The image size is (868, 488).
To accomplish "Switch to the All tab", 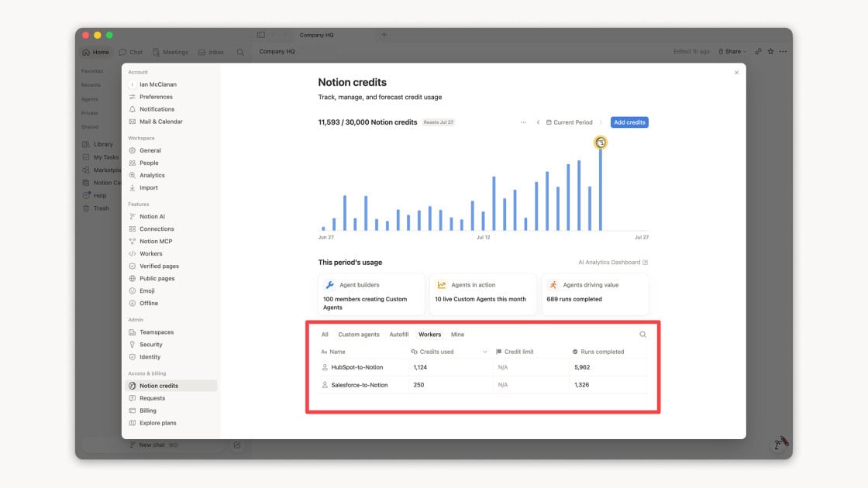I will (x=325, y=335).
